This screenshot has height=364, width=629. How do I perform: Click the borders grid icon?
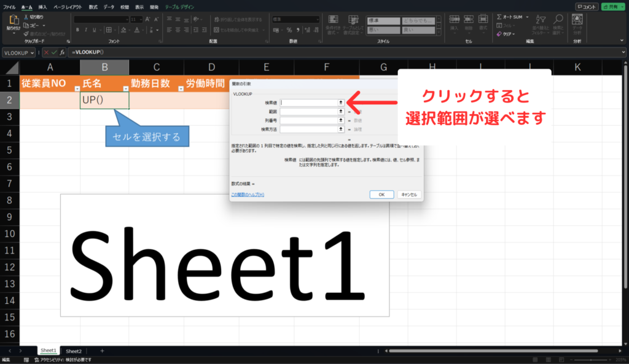(109, 29)
